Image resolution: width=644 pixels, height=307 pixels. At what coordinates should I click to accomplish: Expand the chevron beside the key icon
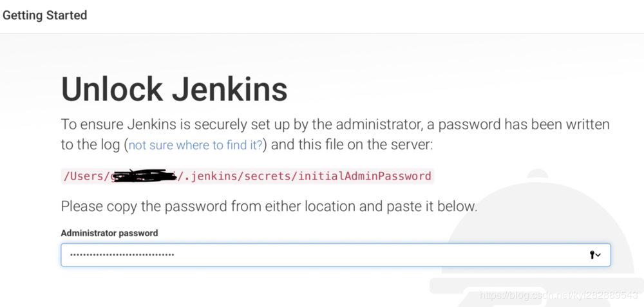click(x=598, y=256)
